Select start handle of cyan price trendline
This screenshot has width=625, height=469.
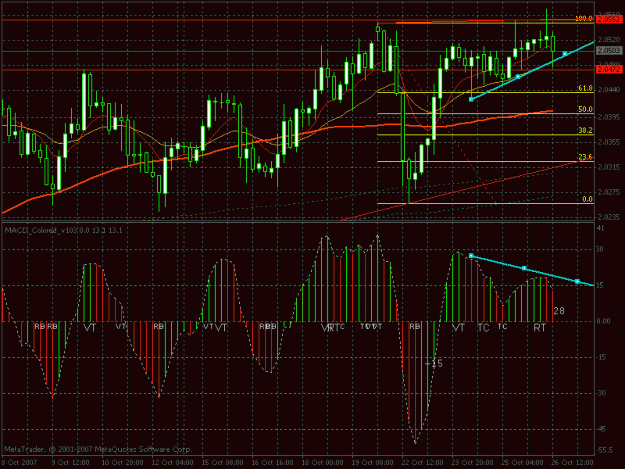471,99
